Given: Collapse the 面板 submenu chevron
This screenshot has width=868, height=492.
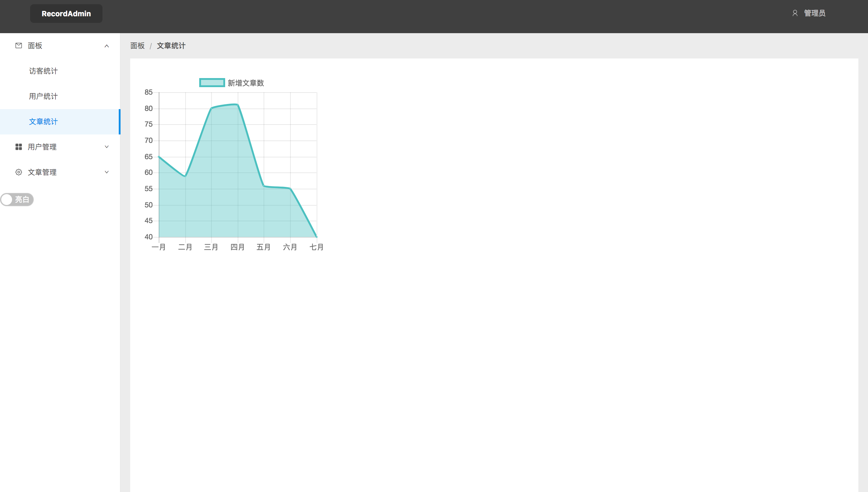Looking at the screenshot, I should point(107,46).
